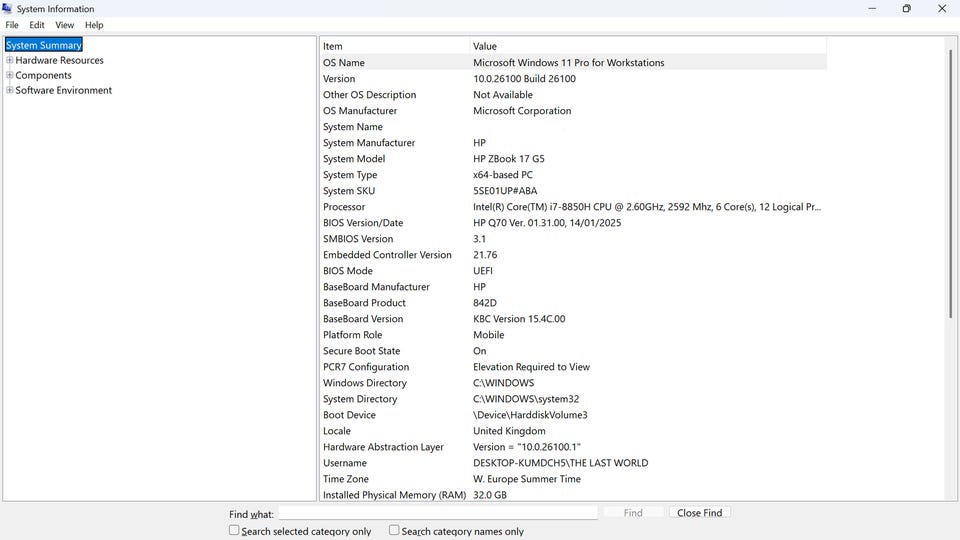960x540 pixels.
Task: Select PCR7 Configuration row
Action: tap(573, 367)
